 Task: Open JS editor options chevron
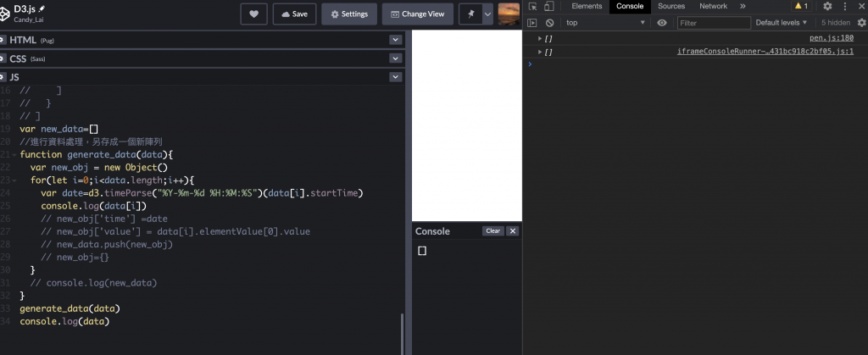[x=395, y=77]
